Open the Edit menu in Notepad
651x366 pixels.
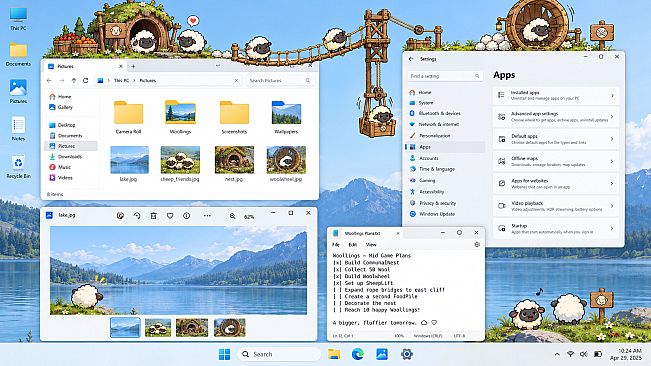coord(353,245)
